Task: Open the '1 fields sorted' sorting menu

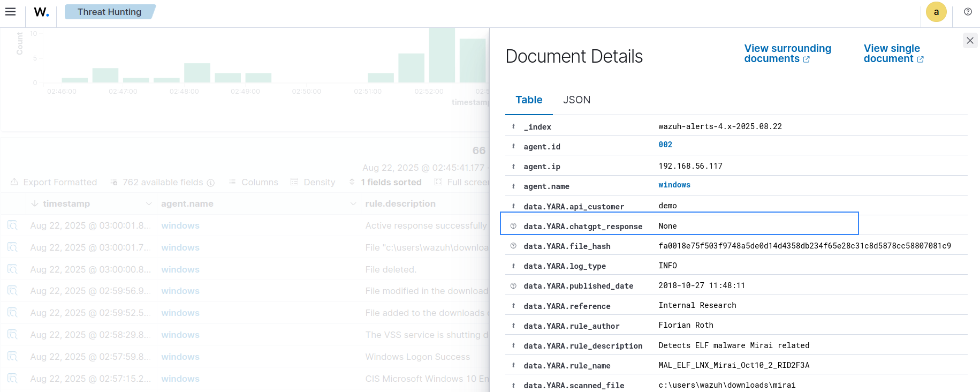Action: (385, 182)
